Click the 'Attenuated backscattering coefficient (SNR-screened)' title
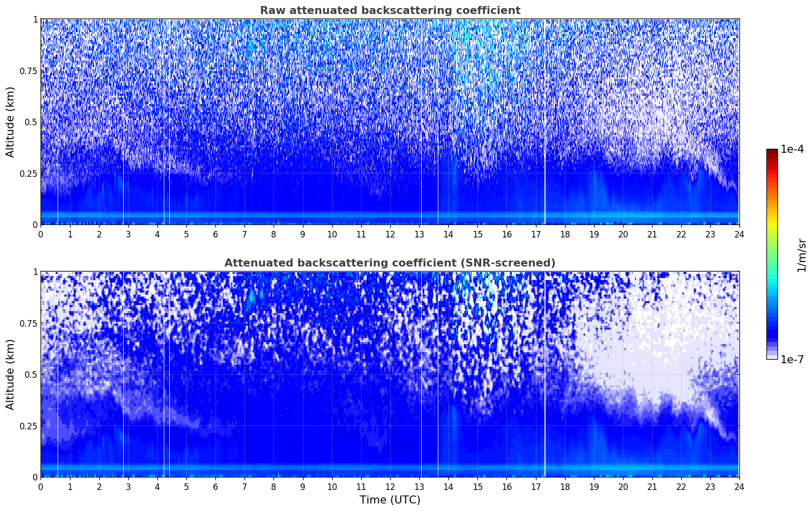Viewport: 812px width, 511px height. point(390,263)
